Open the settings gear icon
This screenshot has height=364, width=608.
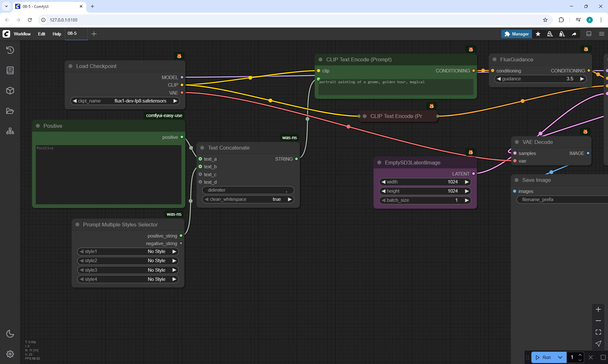[x=10, y=354]
